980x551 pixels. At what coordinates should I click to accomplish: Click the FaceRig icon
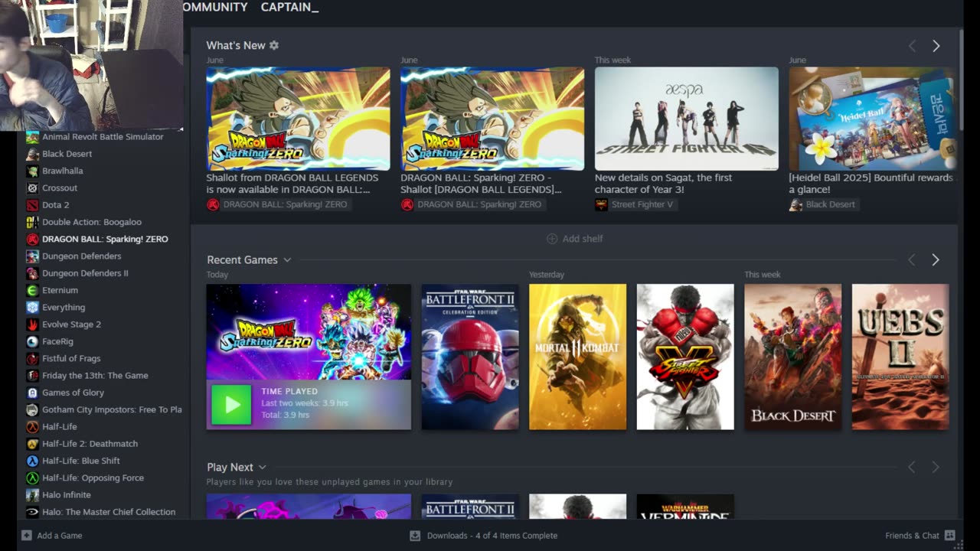pos(32,341)
